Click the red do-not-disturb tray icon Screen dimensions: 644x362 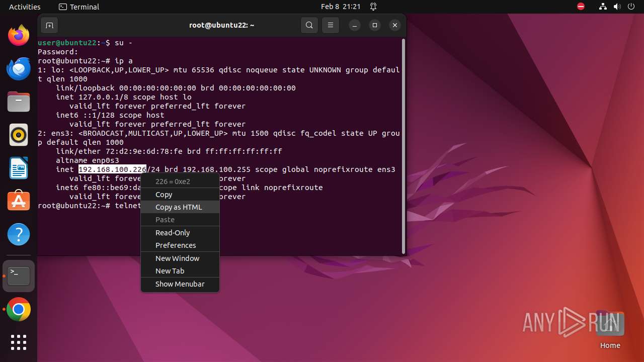(581, 7)
